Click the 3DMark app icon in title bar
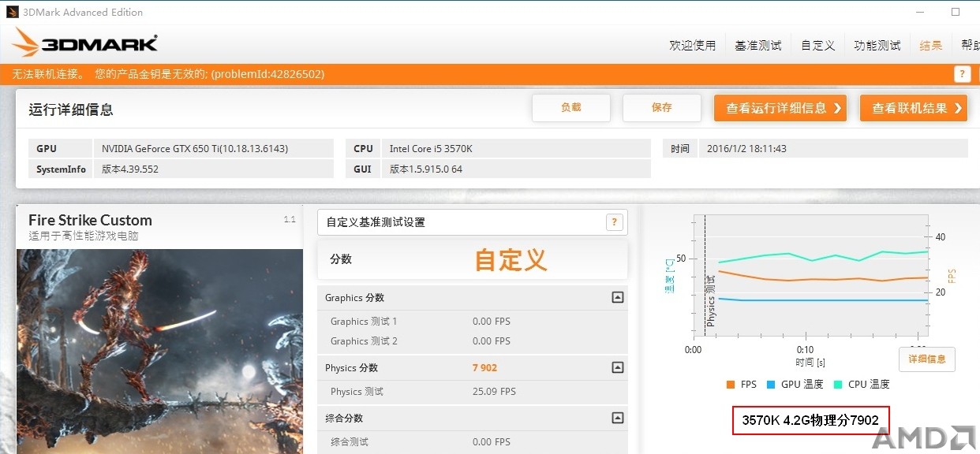Viewport: 980px width, 454px height. (11, 12)
